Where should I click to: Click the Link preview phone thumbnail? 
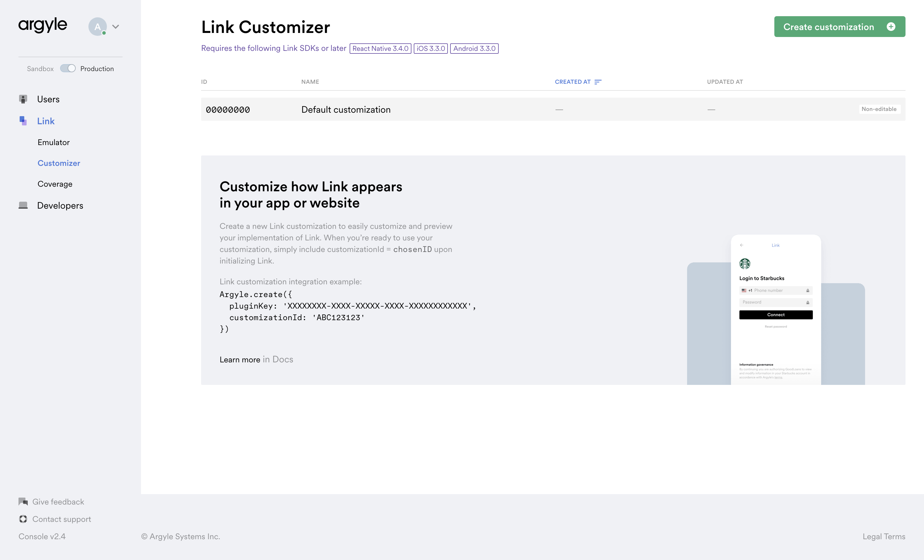point(776,309)
